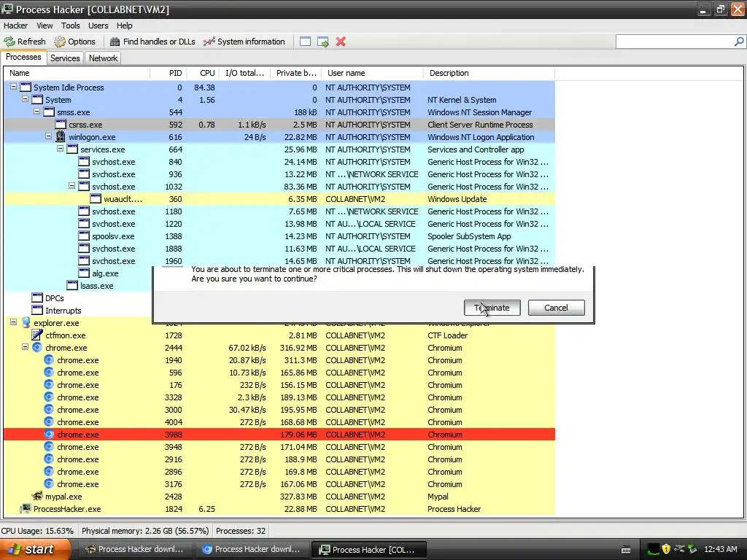Open the Tools menu
This screenshot has height=560, width=747.
pyautogui.click(x=71, y=26)
